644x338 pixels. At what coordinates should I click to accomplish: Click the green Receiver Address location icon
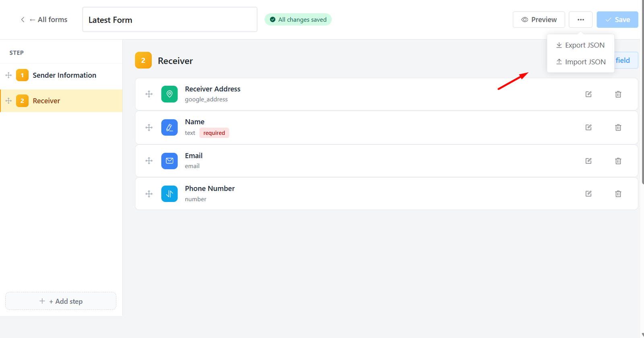point(169,94)
